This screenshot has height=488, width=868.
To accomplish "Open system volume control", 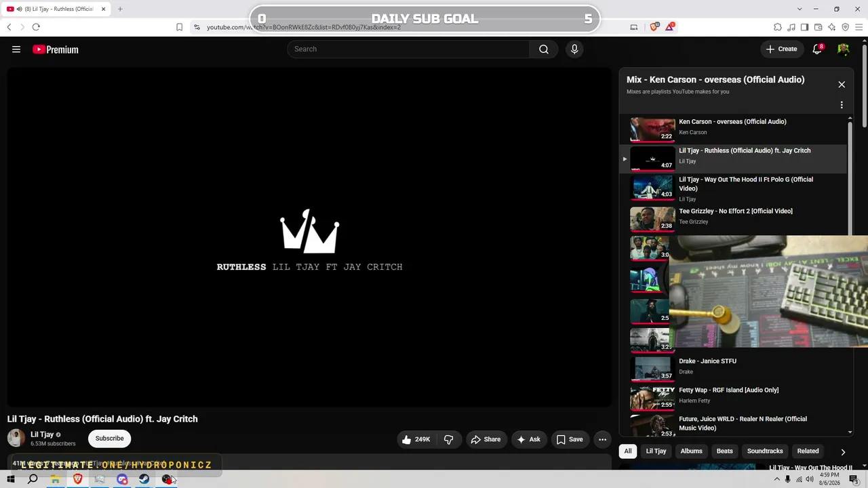I will pyautogui.click(x=810, y=479).
